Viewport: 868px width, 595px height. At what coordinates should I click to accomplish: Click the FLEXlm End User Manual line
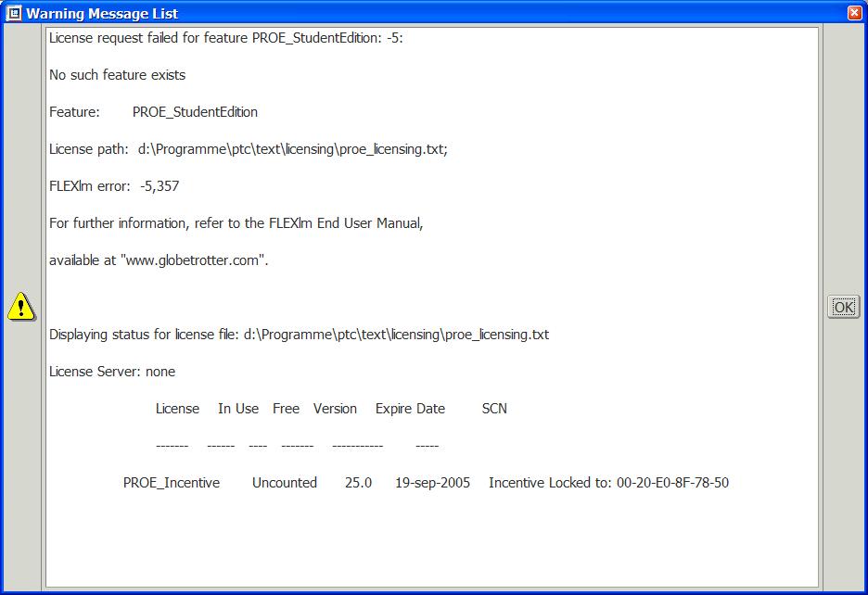tap(236, 223)
